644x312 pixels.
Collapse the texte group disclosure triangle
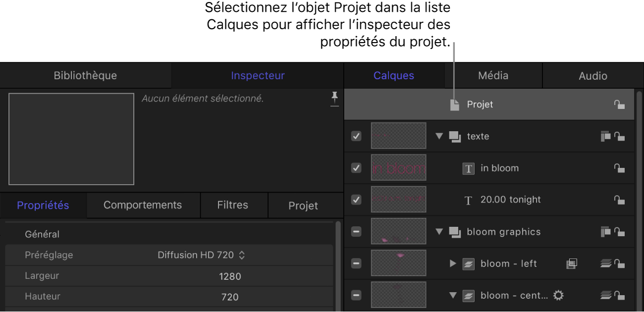click(439, 136)
